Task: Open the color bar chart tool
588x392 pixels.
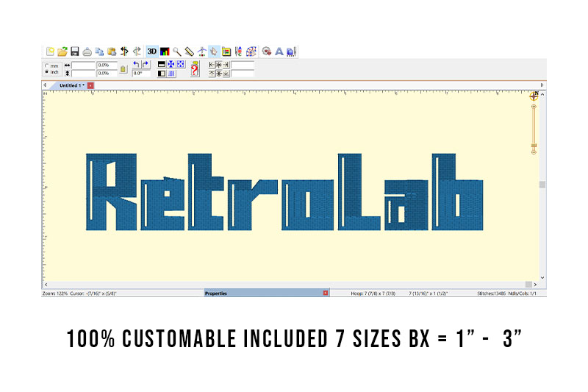Action: click(165, 51)
